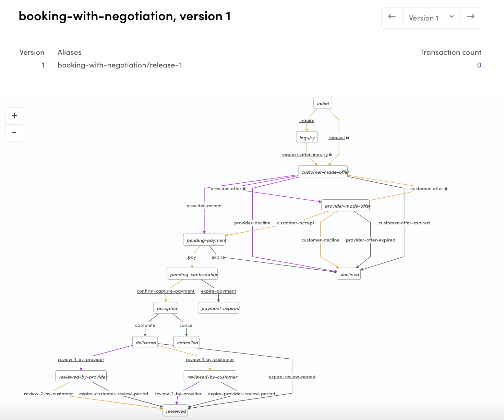Click the lock icon next to the request transition
The height and width of the screenshot is (420, 504).
click(347, 137)
